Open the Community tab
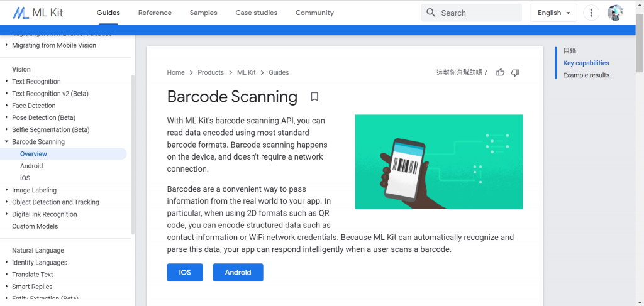 314,13
